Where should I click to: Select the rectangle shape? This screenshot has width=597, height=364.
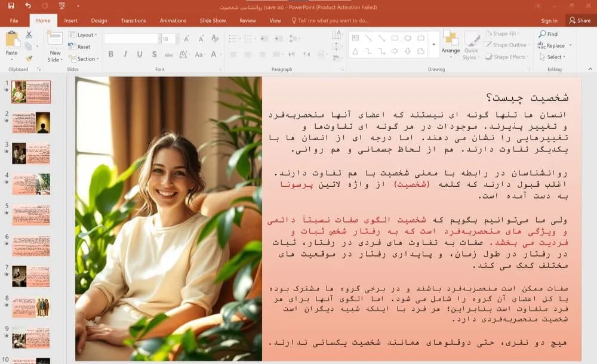click(395, 38)
